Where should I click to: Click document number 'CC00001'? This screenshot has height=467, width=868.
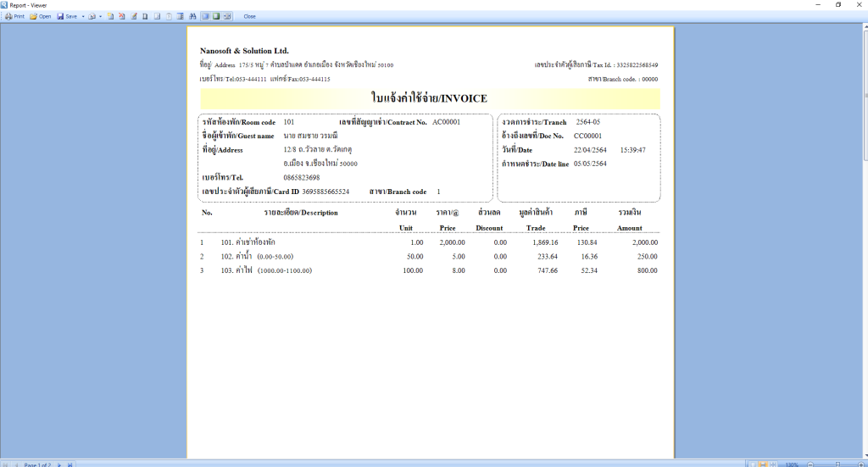[587, 136]
